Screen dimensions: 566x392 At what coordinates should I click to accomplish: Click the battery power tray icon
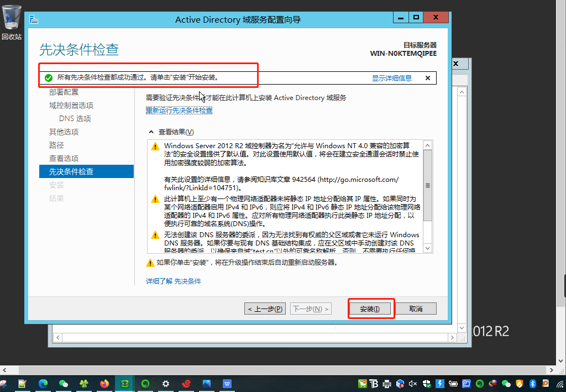[x=453, y=384]
